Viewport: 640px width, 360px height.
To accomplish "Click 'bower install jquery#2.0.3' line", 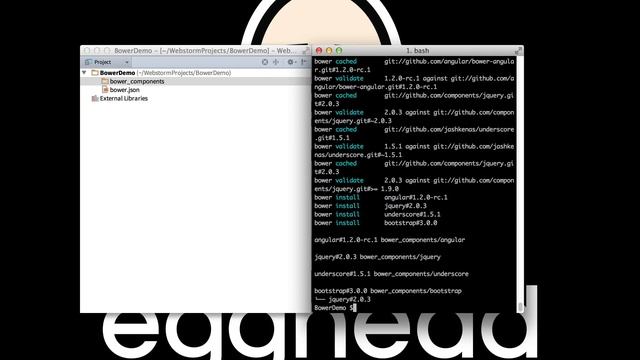I will tap(370, 206).
